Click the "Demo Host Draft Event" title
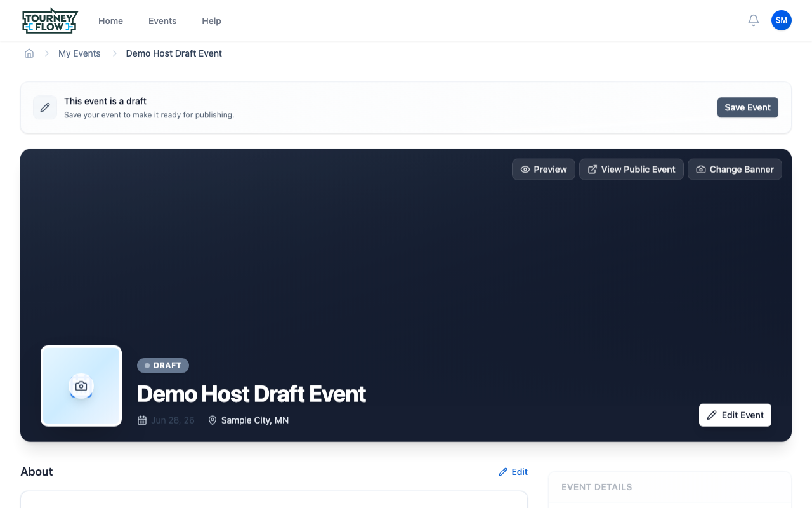Screen dimensions: 812x508 click(x=252, y=394)
